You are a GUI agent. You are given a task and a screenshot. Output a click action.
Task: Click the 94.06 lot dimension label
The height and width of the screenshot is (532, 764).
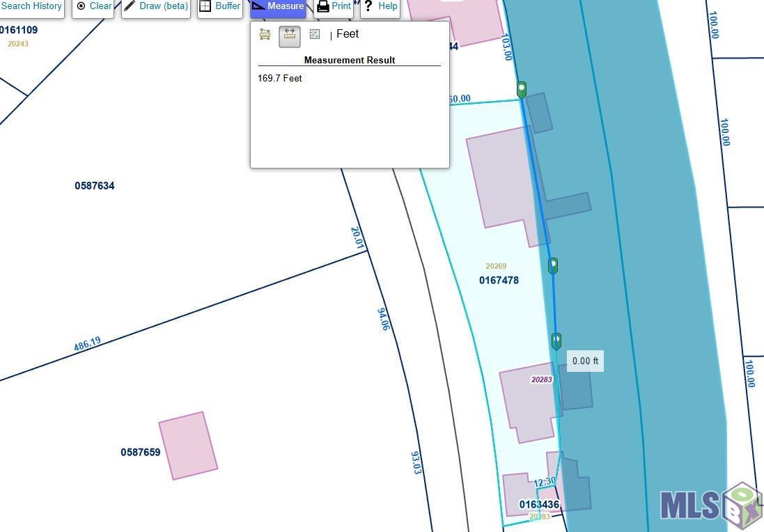[384, 319]
